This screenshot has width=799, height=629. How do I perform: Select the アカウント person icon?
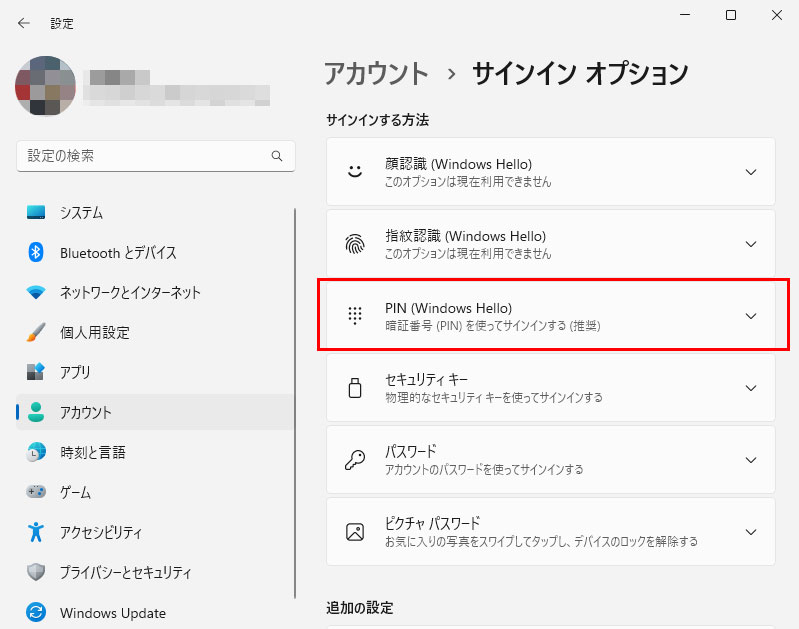36,412
